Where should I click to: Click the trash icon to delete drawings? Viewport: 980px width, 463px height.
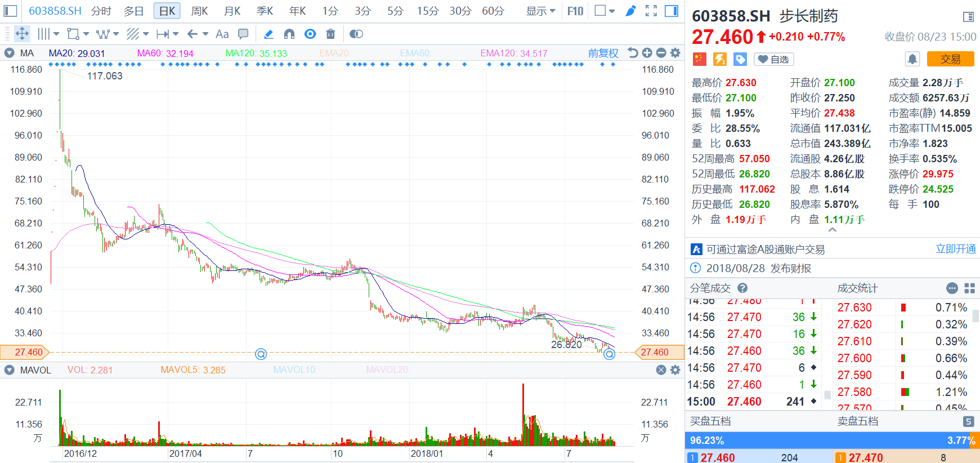pyautogui.click(x=331, y=34)
